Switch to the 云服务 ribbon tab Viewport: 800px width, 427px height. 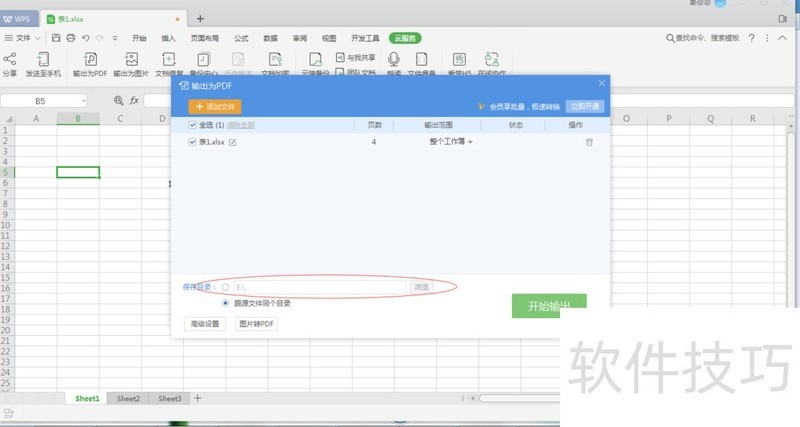[405, 38]
